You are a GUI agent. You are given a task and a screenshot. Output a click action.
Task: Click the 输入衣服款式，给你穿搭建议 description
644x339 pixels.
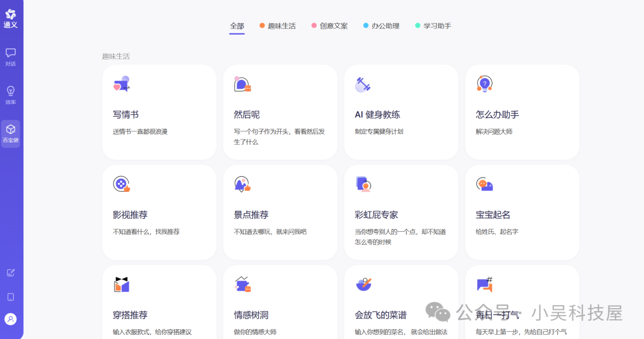pos(153,332)
